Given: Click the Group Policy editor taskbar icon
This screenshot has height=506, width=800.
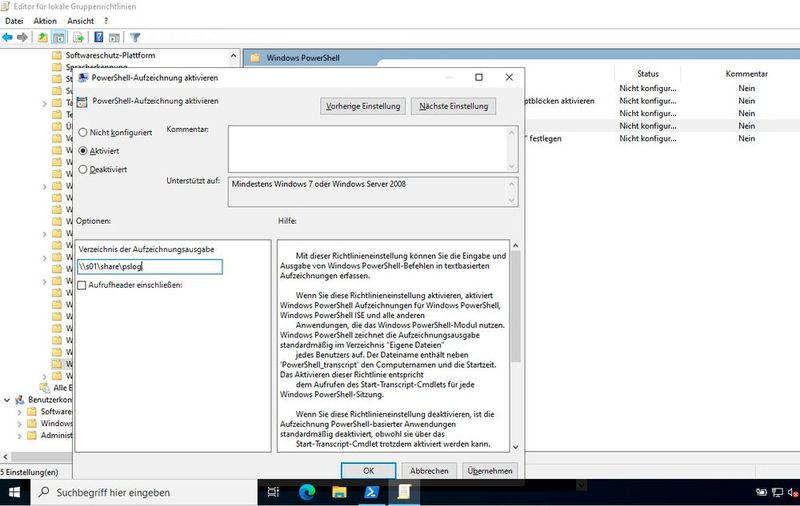Looking at the screenshot, I should click(x=404, y=492).
